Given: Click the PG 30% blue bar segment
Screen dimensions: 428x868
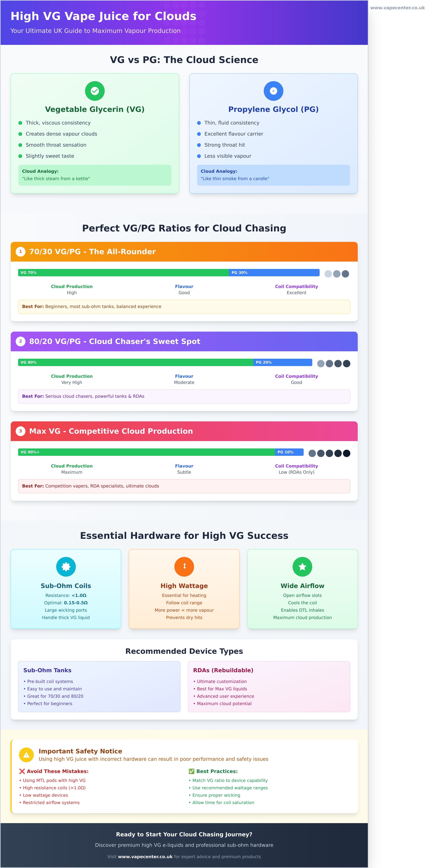Looking at the screenshot, I should (x=274, y=273).
